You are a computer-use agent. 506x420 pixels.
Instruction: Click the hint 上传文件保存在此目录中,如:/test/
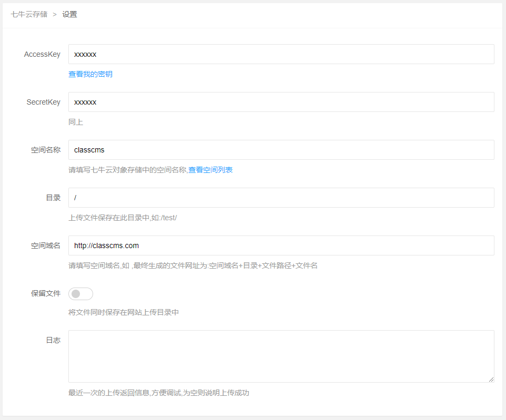click(x=123, y=218)
